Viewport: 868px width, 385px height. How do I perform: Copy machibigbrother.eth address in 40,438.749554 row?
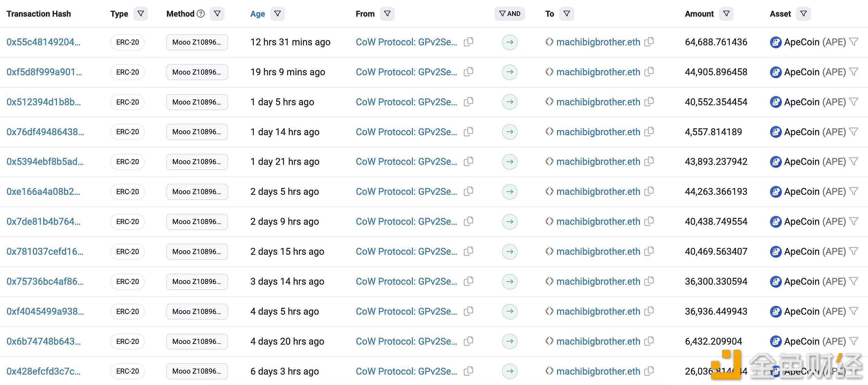pos(649,221)
